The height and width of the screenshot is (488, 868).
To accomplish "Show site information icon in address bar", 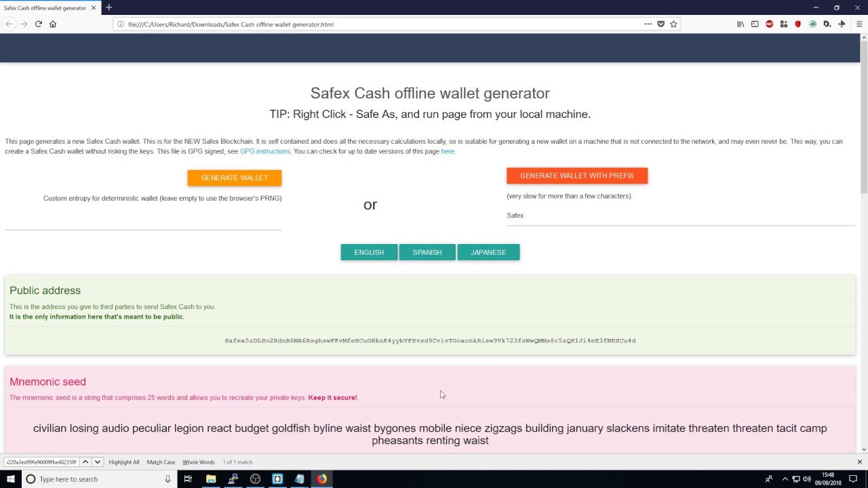I will [121, 24].
